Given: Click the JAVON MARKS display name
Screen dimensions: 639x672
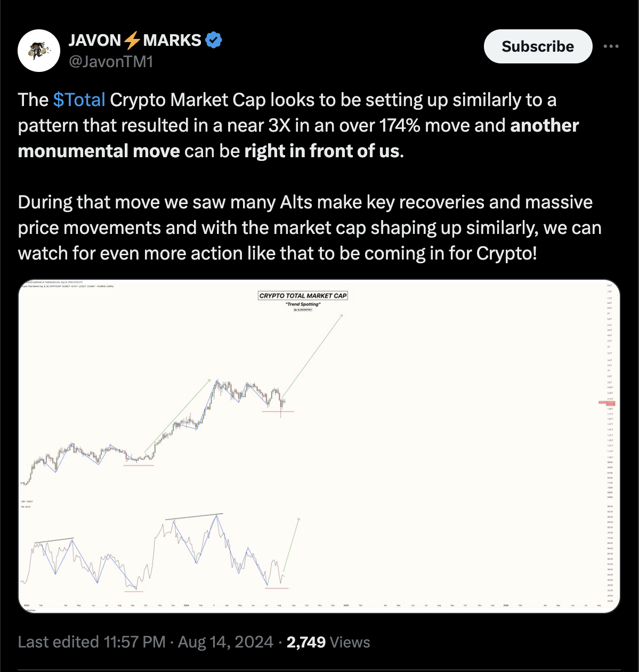Looking at the screenshot, I should (96, 40).
